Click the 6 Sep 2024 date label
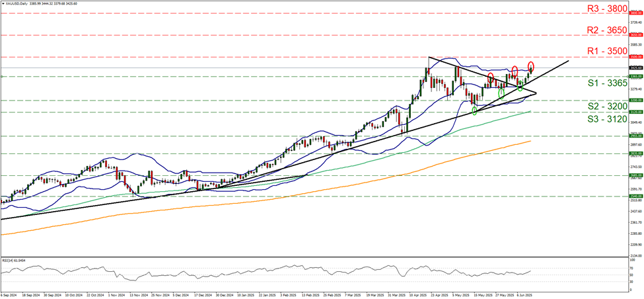 [10, 294]
